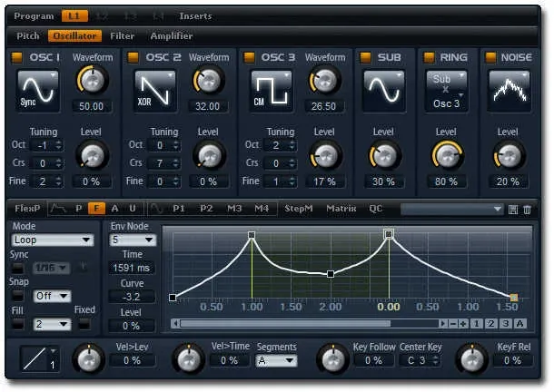Select the NOISE type waveform icon

pos(508,91)
